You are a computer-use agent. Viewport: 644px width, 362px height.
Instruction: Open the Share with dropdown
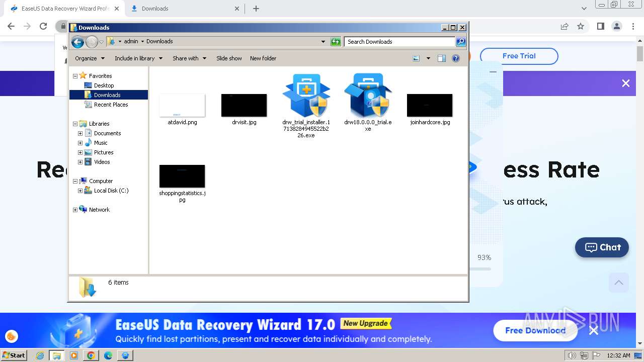(x=189, y=58)
